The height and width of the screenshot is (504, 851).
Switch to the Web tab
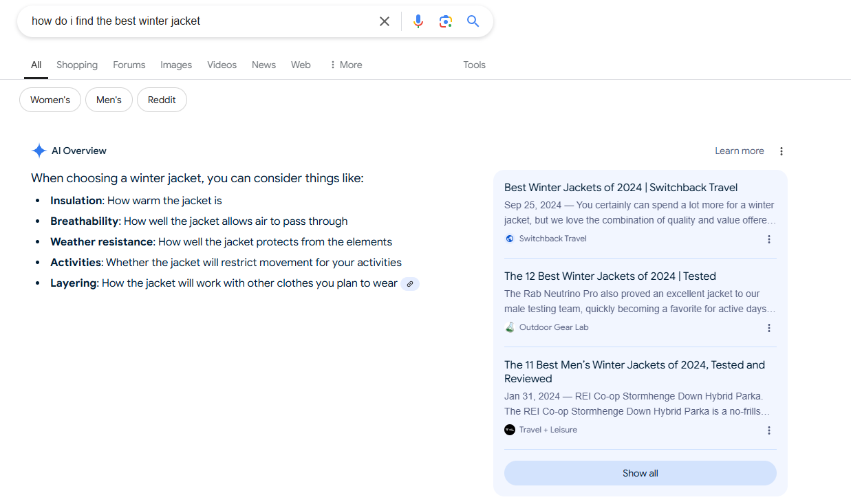[301, 65]
